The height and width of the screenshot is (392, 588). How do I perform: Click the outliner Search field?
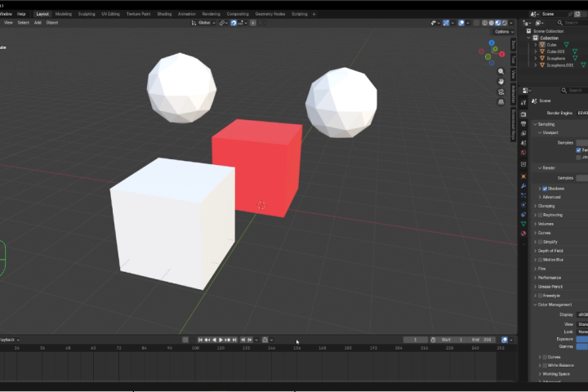point(572,23)
